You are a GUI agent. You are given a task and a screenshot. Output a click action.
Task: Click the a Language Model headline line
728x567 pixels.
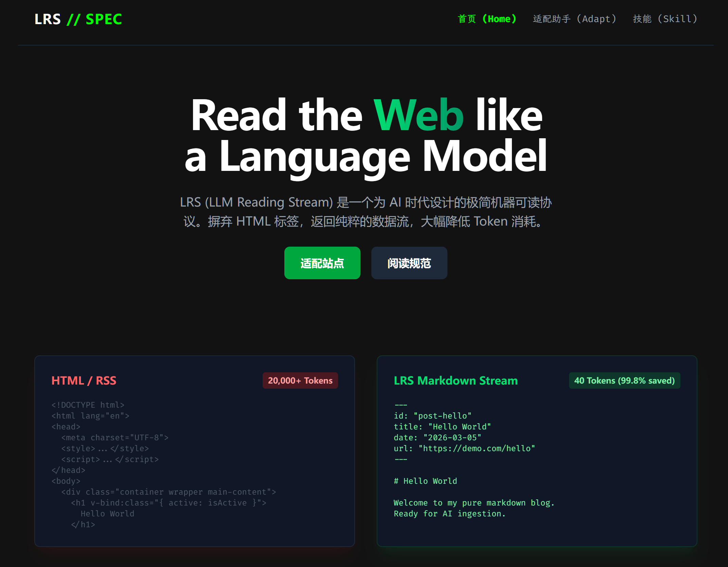366,157
